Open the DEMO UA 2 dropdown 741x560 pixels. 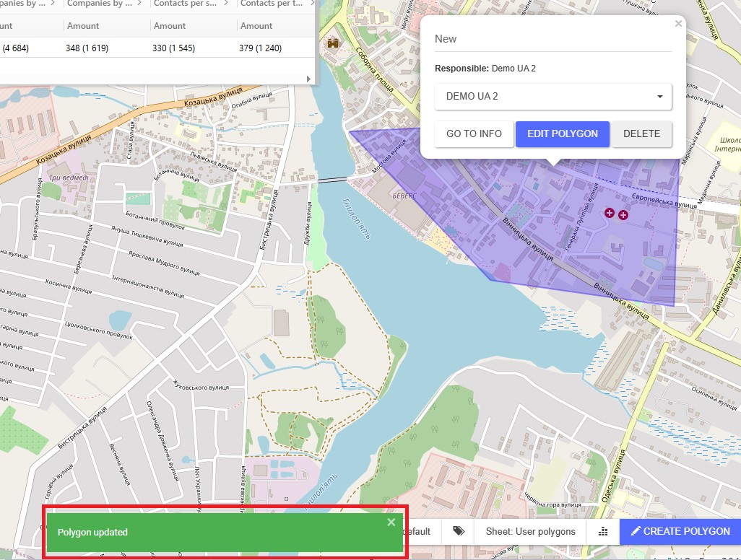point(553,97)
